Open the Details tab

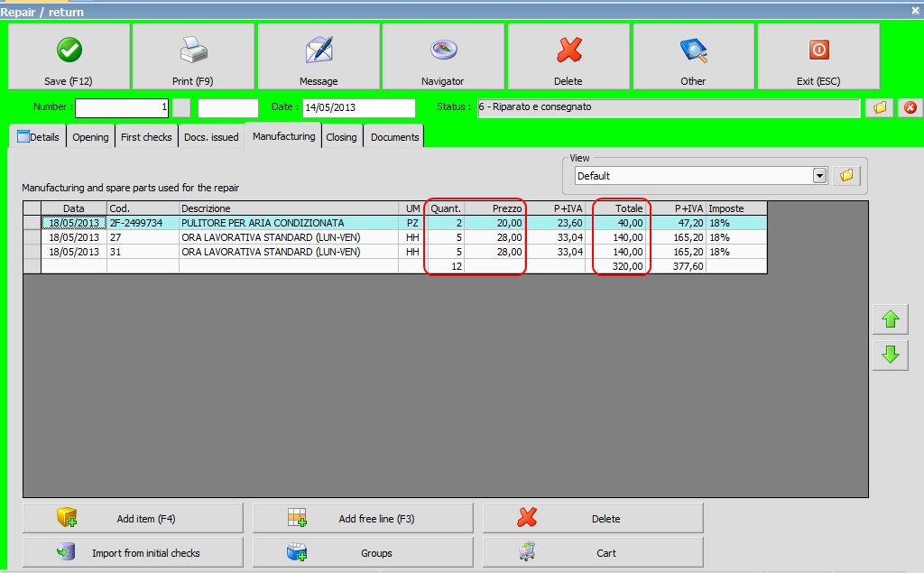(38, 137)
